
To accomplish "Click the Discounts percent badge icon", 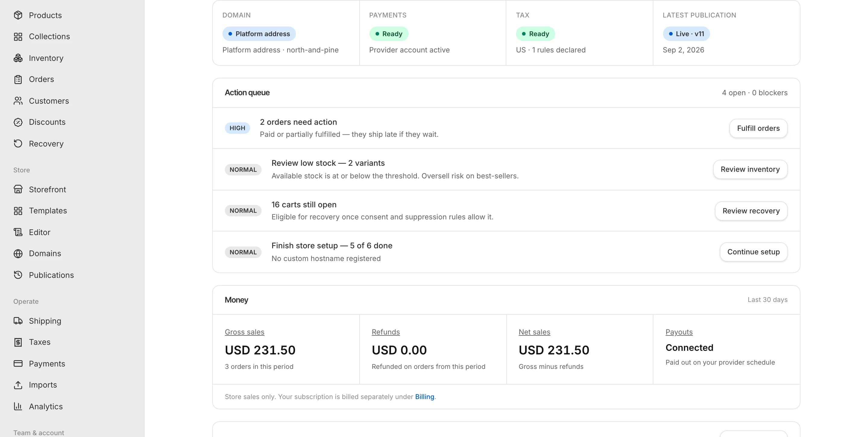I will point(18,122).
